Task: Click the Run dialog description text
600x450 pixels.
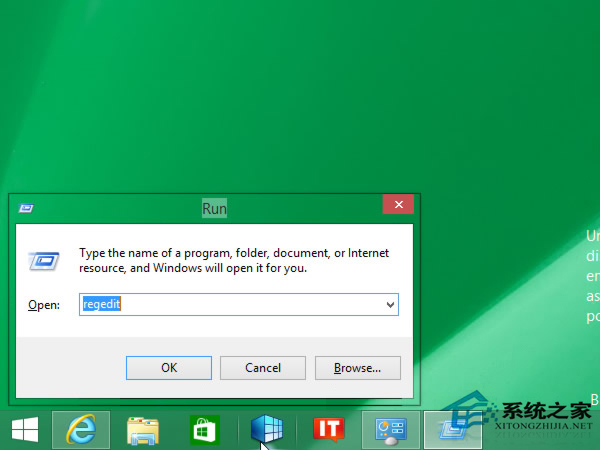Action: tap(233, 261)
